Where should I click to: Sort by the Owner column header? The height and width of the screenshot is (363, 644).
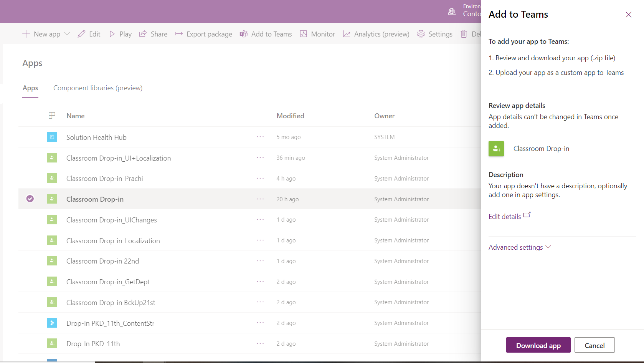pos(385,116)
